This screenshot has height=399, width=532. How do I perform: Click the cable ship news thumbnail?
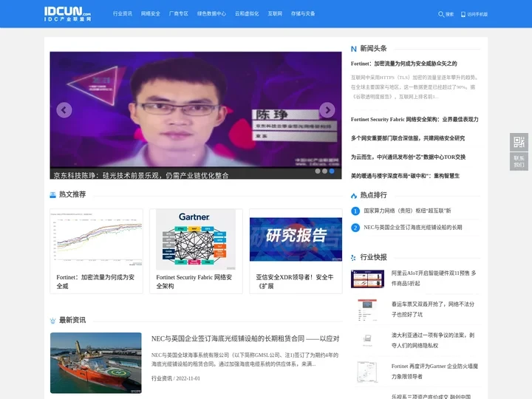click(96, 363)
